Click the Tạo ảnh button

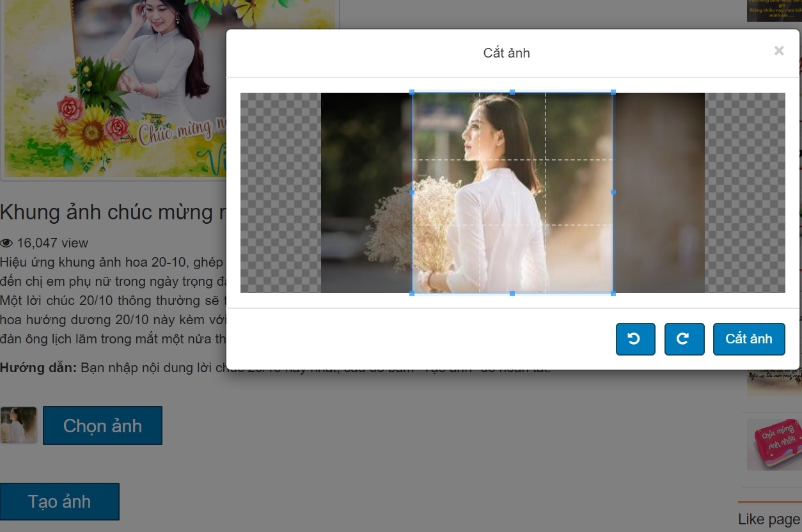[x=59, y=501]
